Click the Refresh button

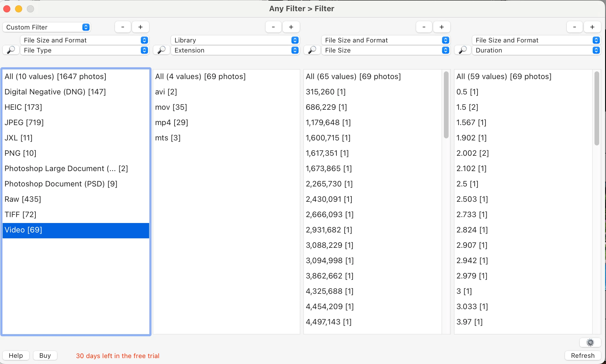click(x=583, y=356)
